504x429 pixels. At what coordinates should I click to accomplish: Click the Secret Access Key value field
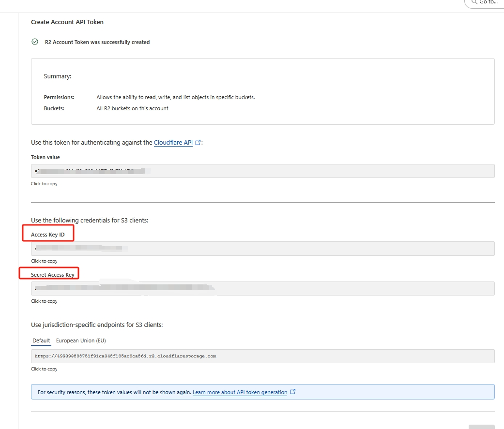point(262,288)
